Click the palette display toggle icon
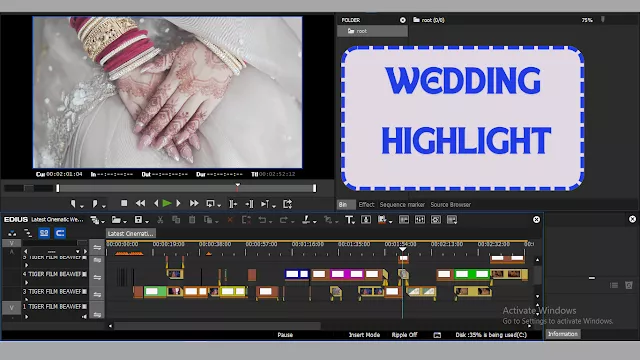 pos(452,220)
